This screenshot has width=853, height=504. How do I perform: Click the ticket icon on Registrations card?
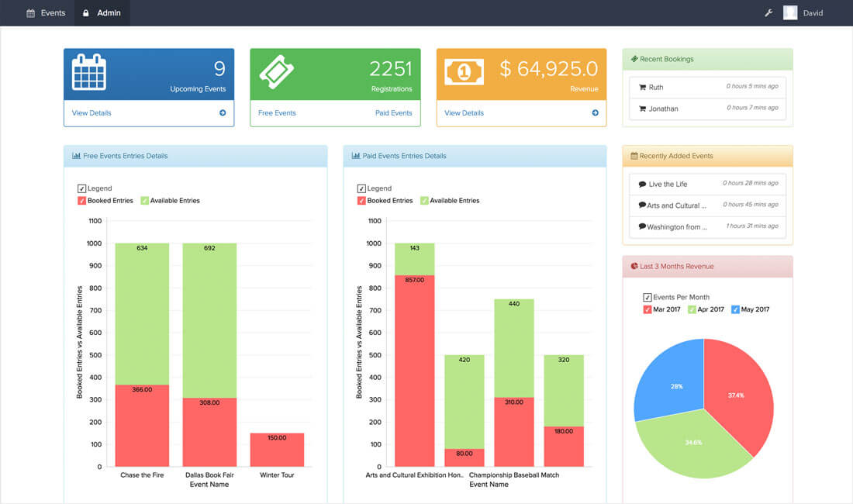pos(275,71)
